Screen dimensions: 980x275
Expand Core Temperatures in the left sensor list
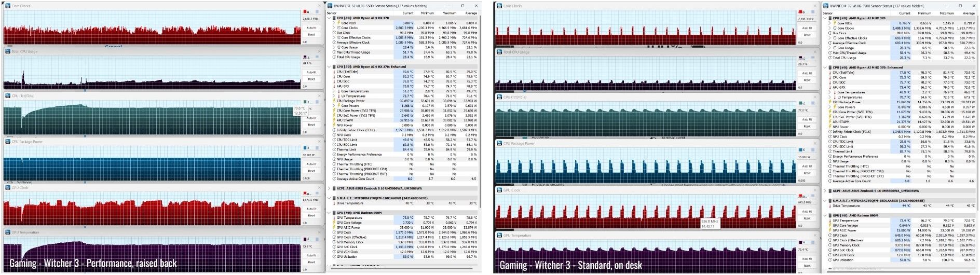(x=334, y=91)
